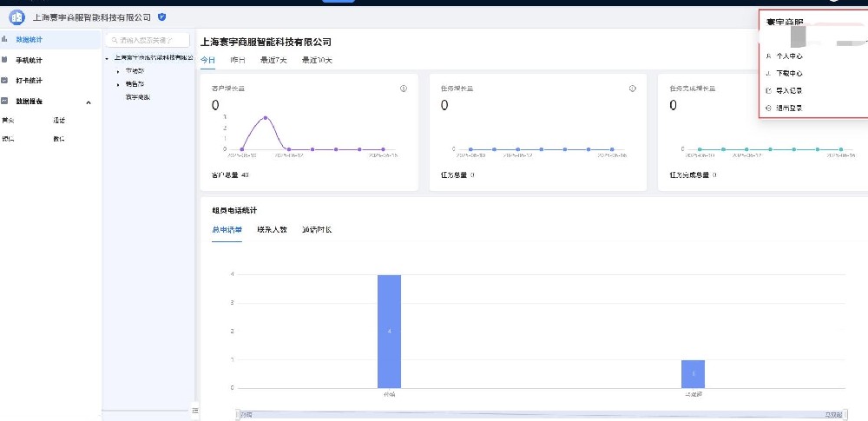
Task: Collapse the 数据报表 submenu chevron
Action: point(89,102)
